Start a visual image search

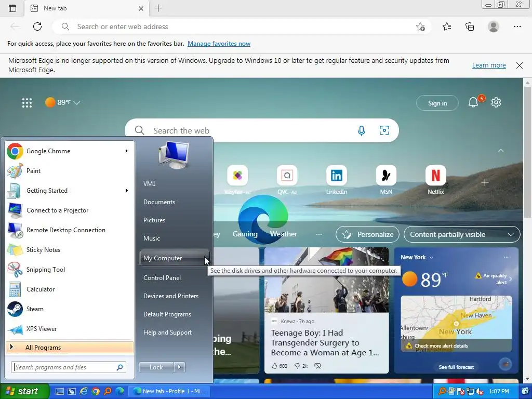pos(384,130)
